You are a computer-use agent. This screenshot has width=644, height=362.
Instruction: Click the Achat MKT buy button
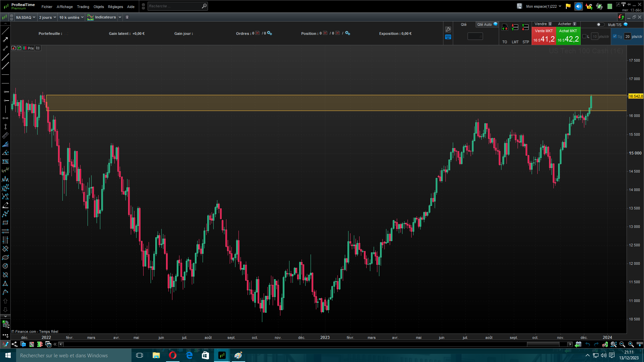click(568, 36)
